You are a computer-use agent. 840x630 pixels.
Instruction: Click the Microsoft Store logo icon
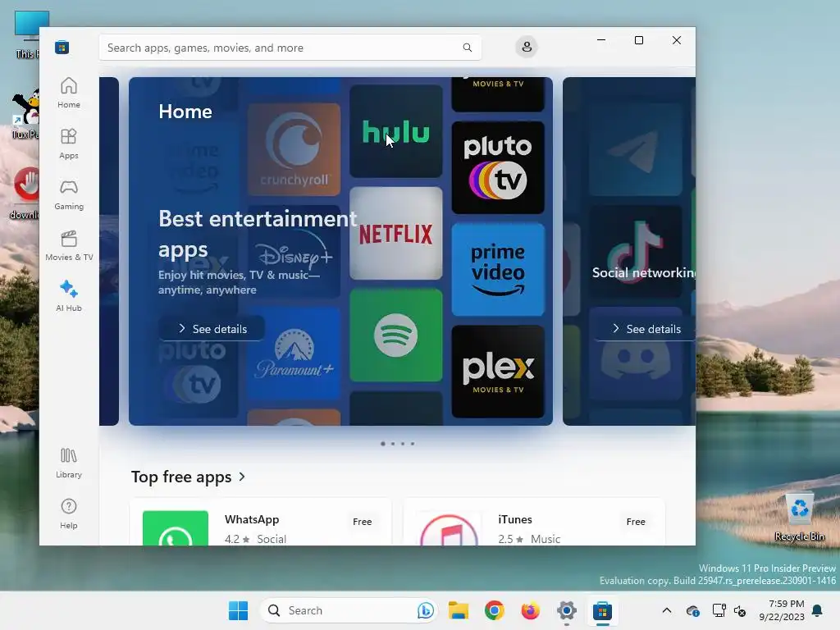[62, 47]
